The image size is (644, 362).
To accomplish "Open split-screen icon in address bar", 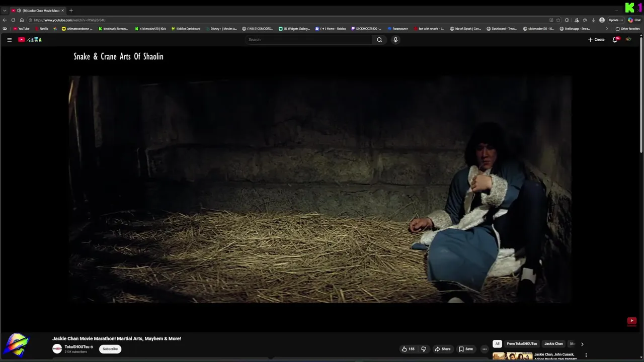I will 551,20.
